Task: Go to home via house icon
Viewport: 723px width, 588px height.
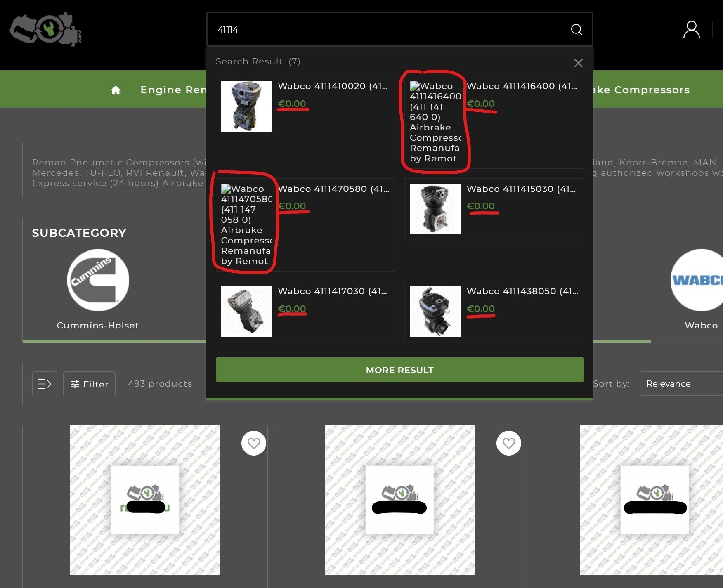Action: coord(116,90)
